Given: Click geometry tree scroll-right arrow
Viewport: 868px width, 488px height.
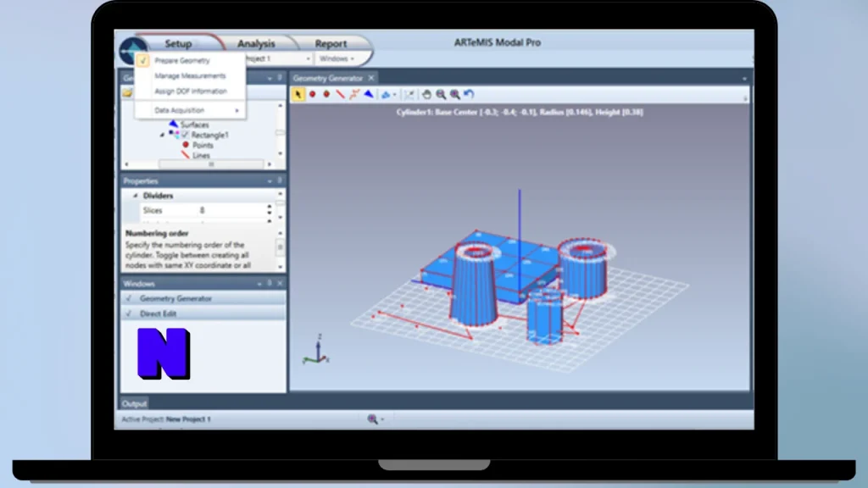Looking at the screenshot, I should (270, 164).
